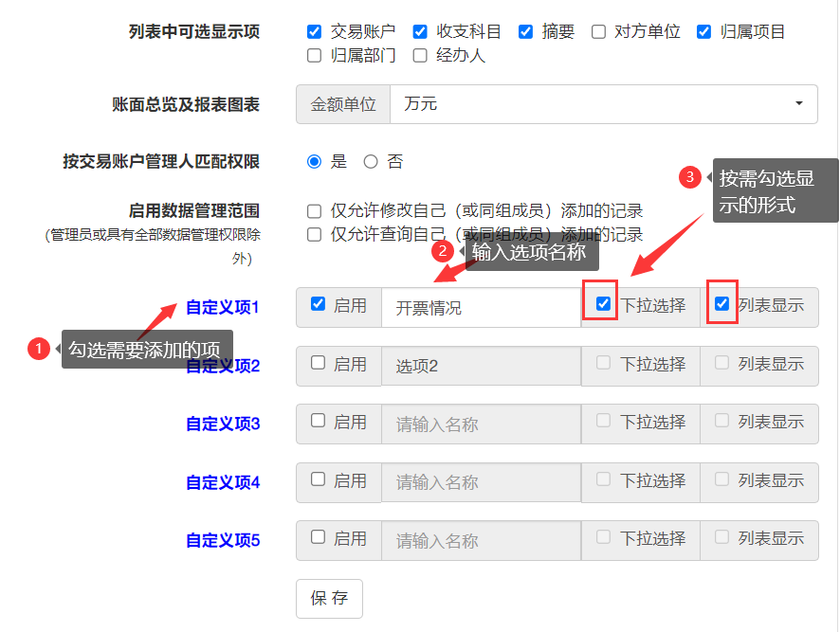
Task: Open the 金额单位 dropdown showing 万元
Action: pos(603,104)
